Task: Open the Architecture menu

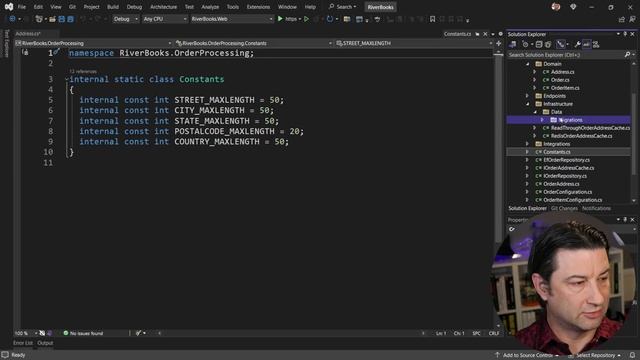Action: (163, 7)
